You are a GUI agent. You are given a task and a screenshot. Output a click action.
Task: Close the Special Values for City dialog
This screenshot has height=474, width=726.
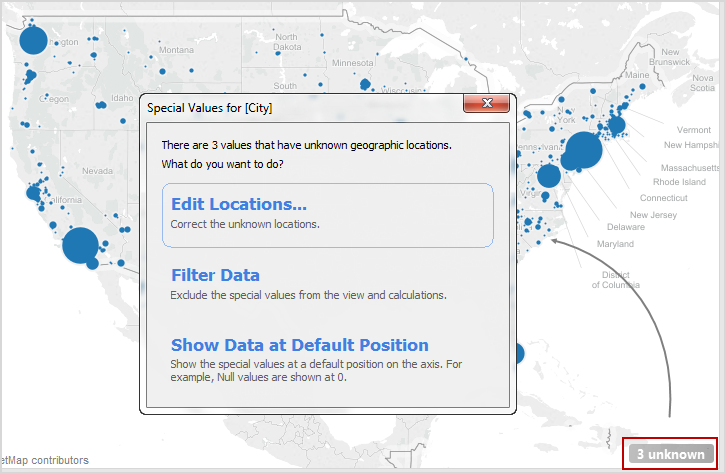[486, 103]
